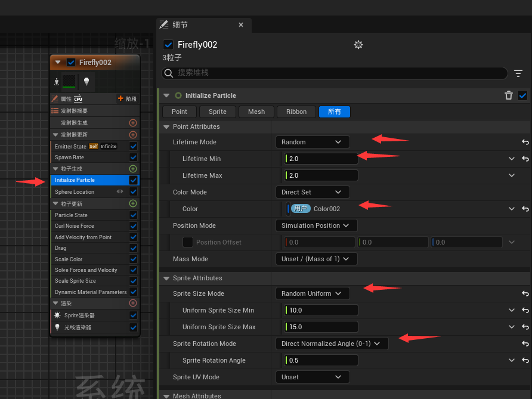Click the 搜索堆栈 search field

coord(335,73)
